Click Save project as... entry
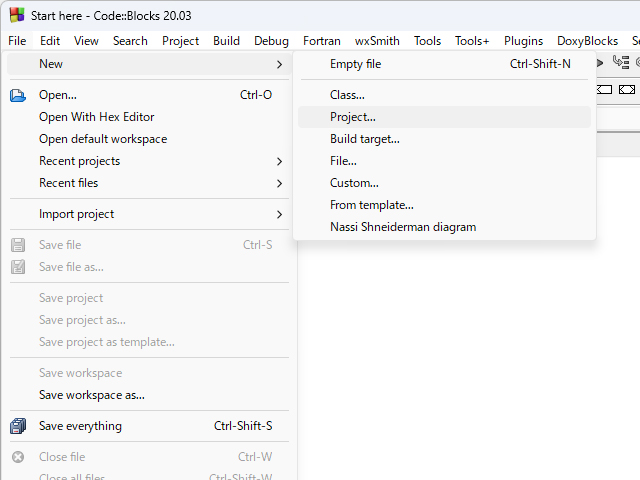The height and width of the screenshot is (480, 640). 149,320
